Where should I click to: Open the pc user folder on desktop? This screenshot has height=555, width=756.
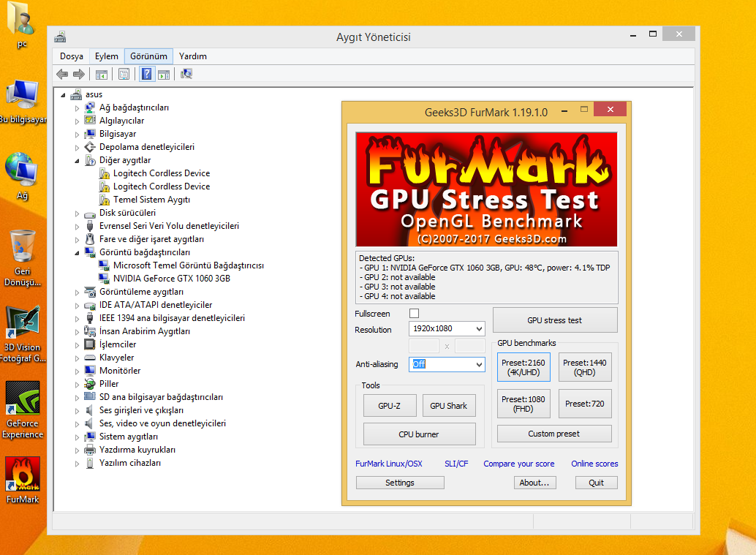coord(21,24)
